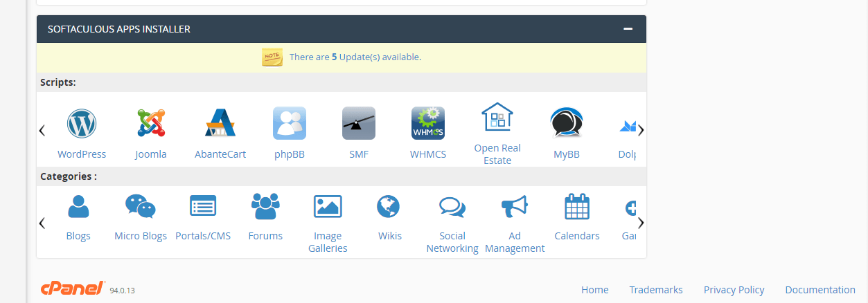Click the Joomla text label

(151, 154)
